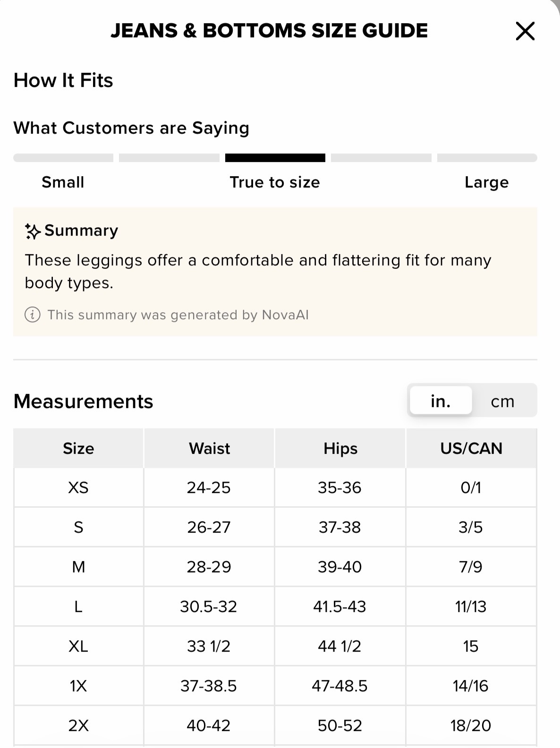Switch measurements to cm
Screen dimensions: 560x748
pos(502,401)
